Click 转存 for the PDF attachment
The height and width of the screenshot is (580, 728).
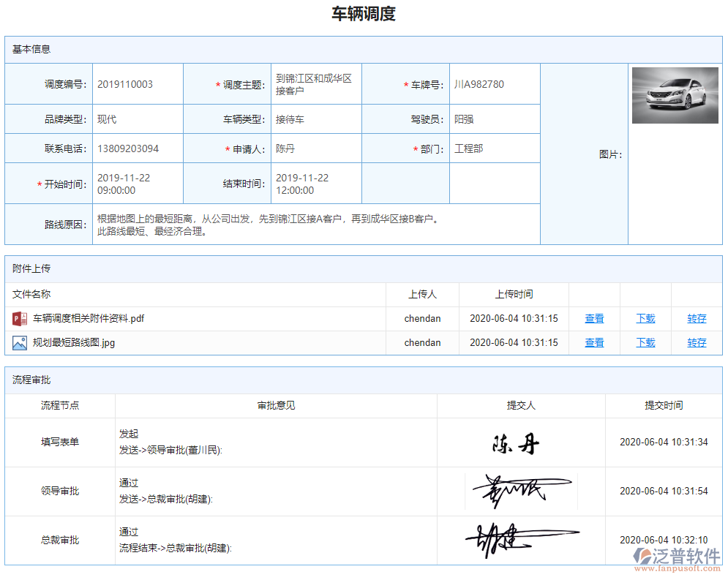(x=696, y=318)
